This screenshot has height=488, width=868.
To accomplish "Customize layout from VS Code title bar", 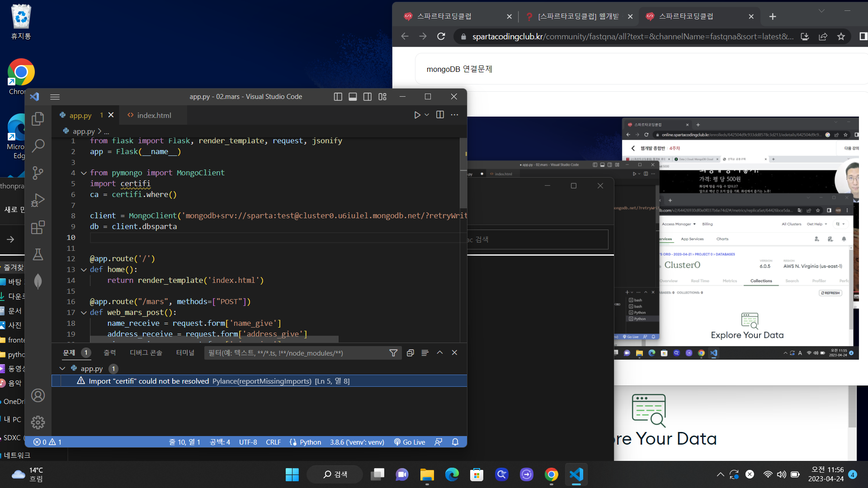I will coord(382,97).
